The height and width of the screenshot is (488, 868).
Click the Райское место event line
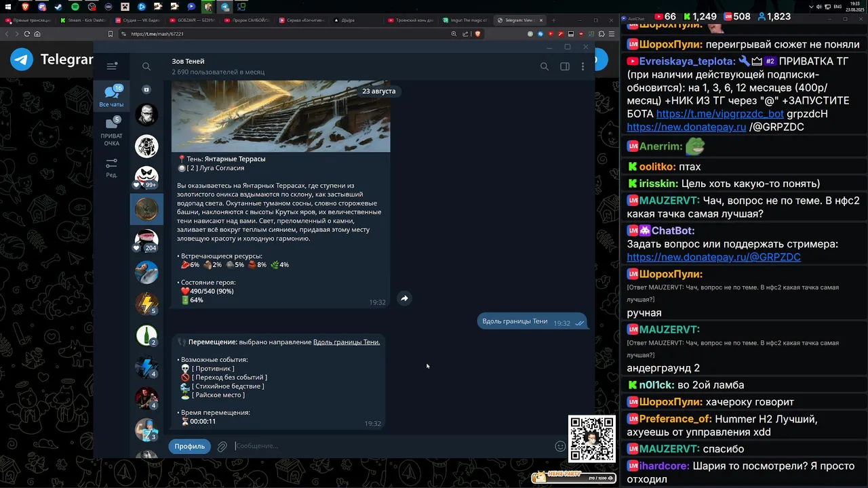(213, 395)
